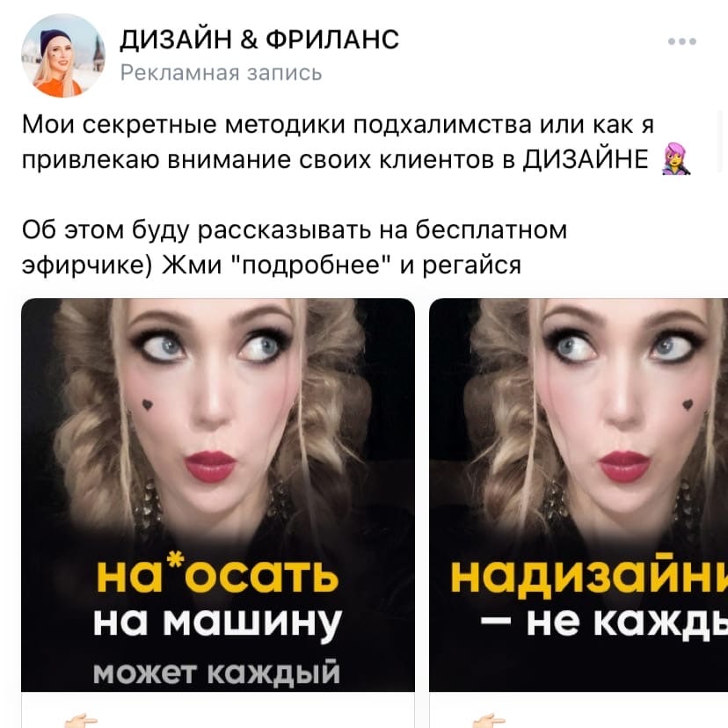
Task: Click the gray может каждый caption
Action: [x=216, y=673]
